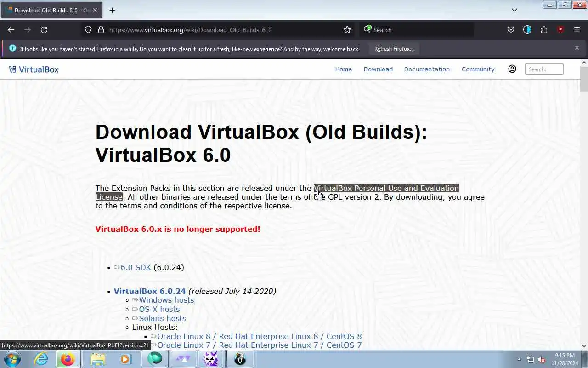Open the Home nav item
Image resolution: width=588 pixels, height=368 pixels.
click(343, 69)
